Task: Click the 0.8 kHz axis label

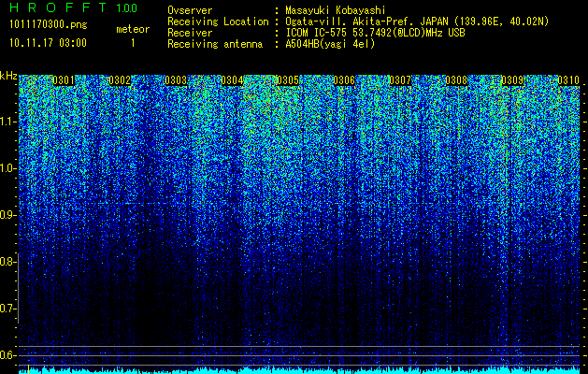Action: [7, 262]
